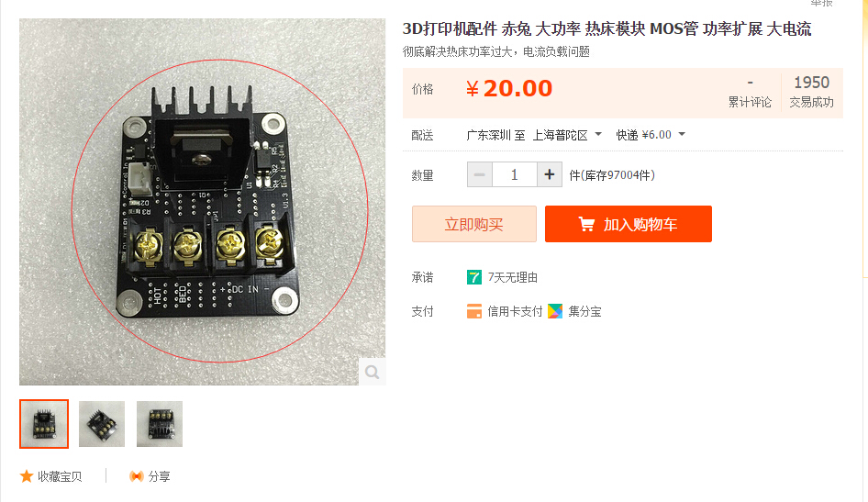Click the star icon beside 收藏宝贝
The image size is (868, 502).
(26, 476)
